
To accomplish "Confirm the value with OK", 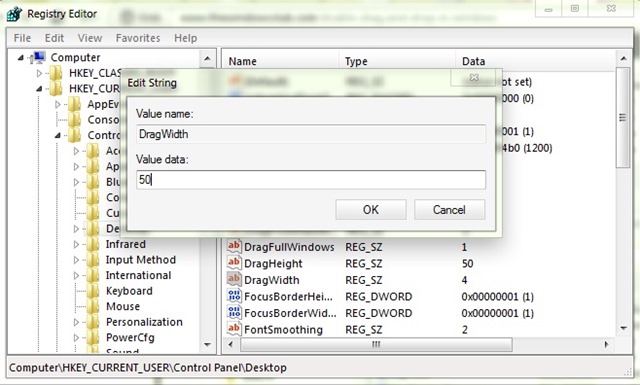I will (371, 209).
